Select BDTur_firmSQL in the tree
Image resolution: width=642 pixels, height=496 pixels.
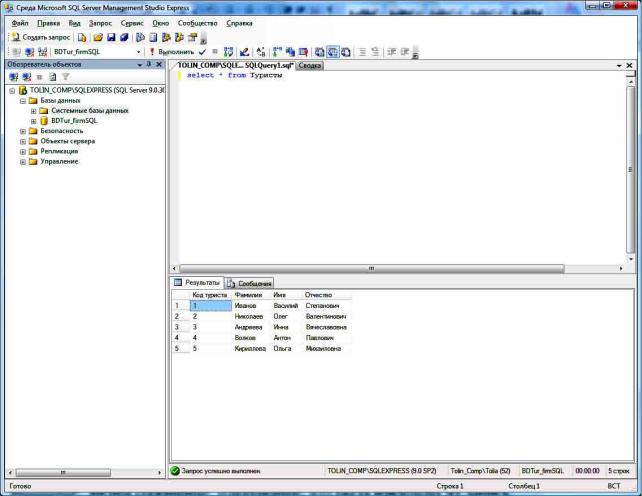pos(74,121)
